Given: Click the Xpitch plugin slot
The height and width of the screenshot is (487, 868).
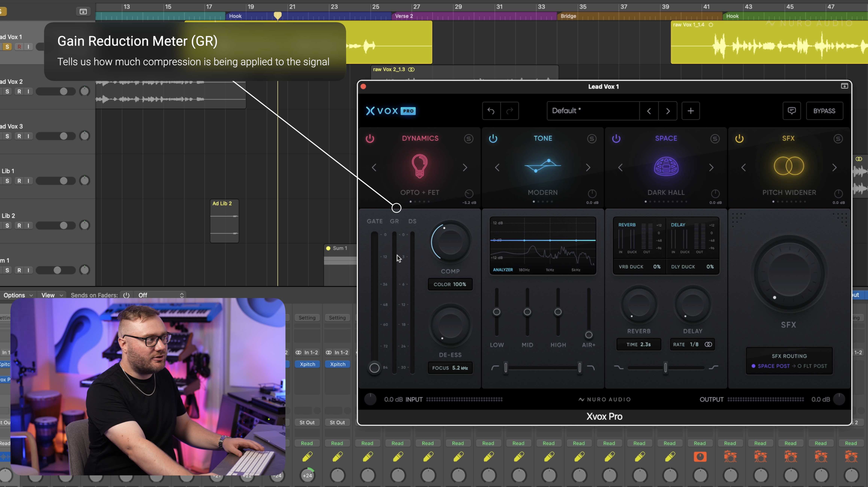Looking at the screenshot, I should [x=307, y=364].
